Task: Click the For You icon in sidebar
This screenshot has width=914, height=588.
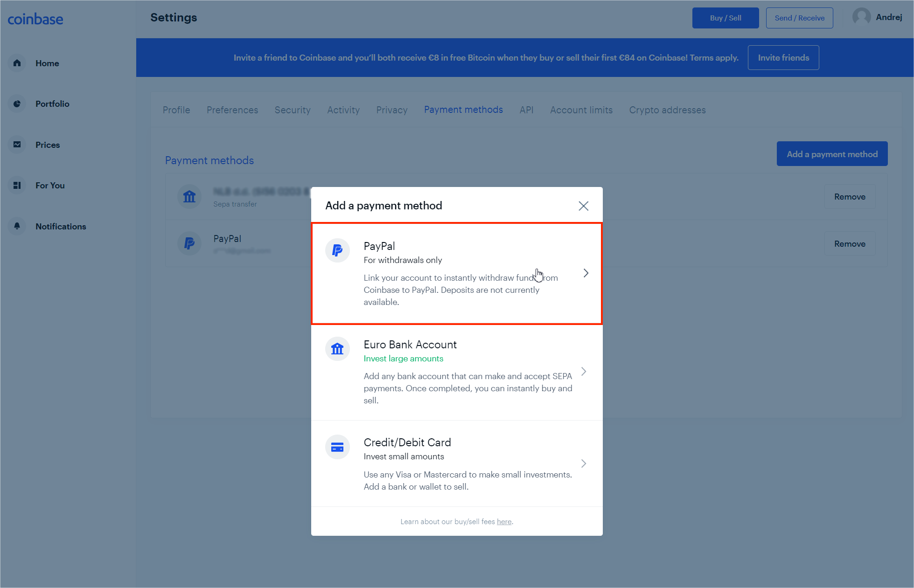Action: click(18, 185)
